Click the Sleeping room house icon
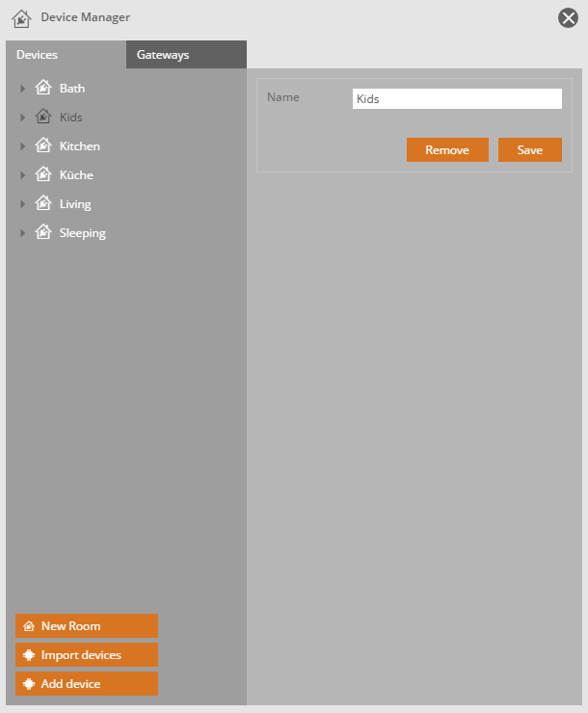The width and height of the screenshot is (588, 713). coord(42,232)
